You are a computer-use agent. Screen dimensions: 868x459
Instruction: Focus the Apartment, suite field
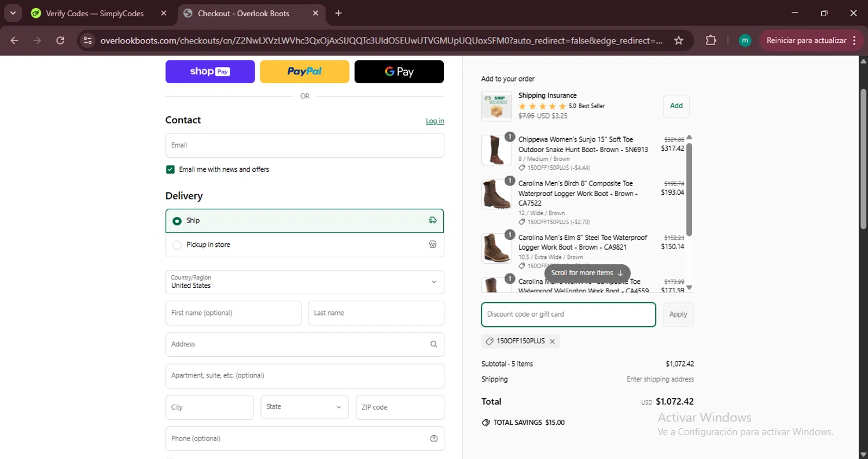(x=305, y=376)
